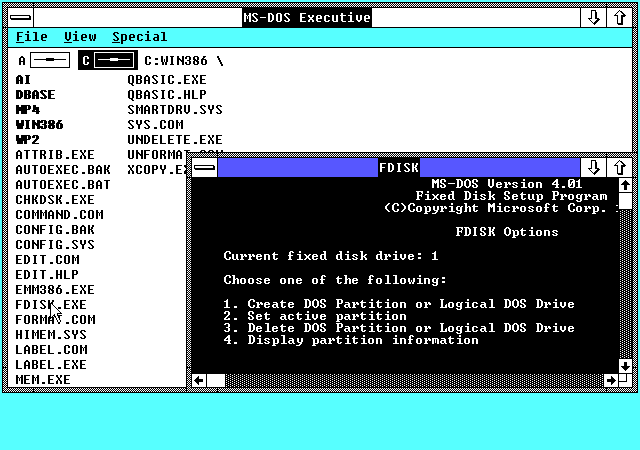Select EMM386.EXE file
Screen dimensions: 640x450
tap(55, 290)
